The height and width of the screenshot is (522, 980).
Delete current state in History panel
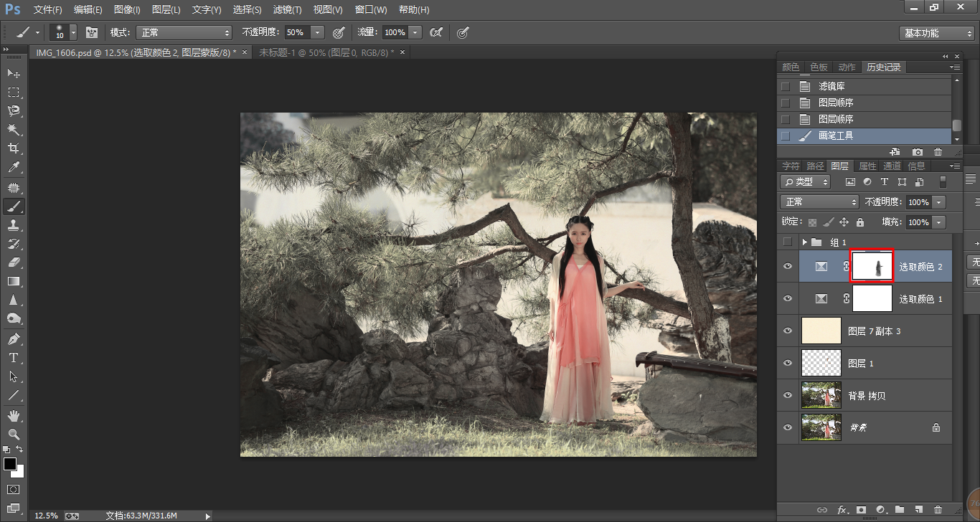[938, 152]
